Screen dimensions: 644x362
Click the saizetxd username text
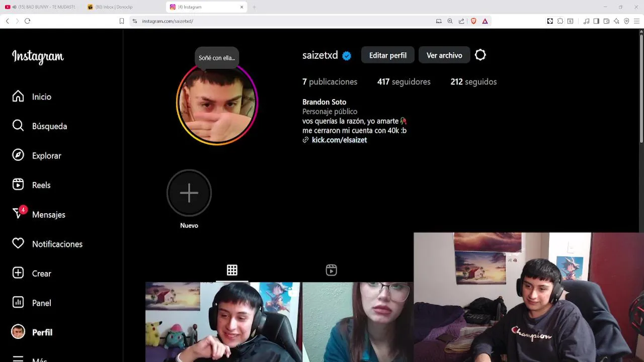pyautogui.click(x=320, y=55)
